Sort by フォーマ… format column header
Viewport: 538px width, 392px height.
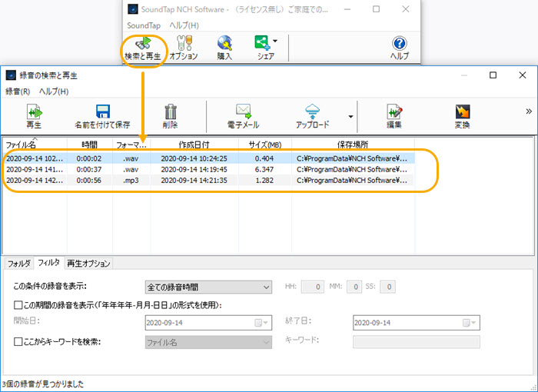pos(131,145)
